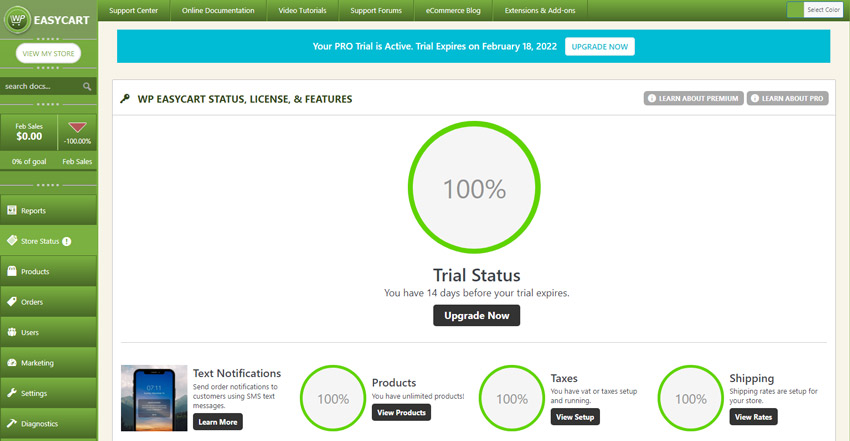Click in the search docs field
The image size is (850, 441).
click(x=40, y=87)
